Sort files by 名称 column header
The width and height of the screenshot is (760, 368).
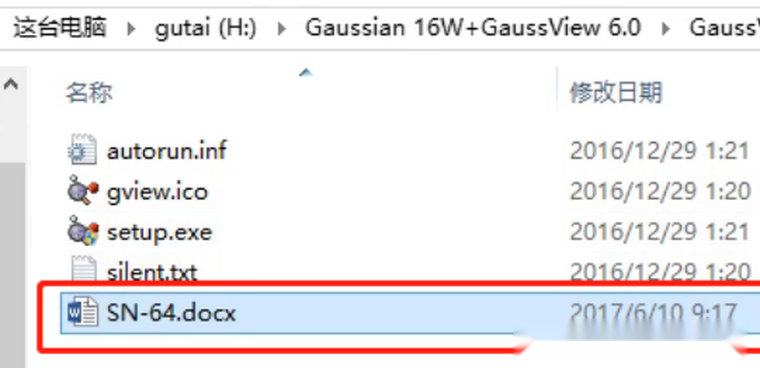pos(89,92)
